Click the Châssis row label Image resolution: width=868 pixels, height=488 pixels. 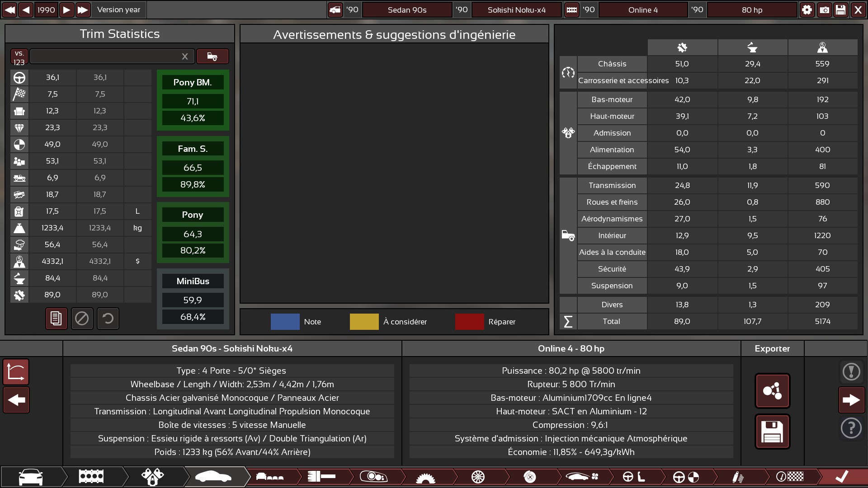click(612, 64)
